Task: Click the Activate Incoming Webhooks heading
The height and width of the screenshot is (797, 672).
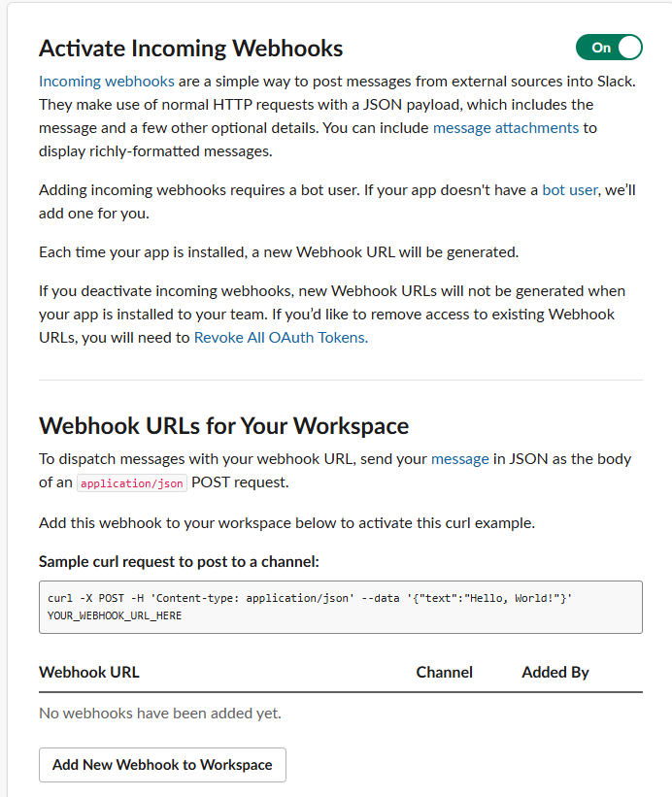Action: click(191, 49)
